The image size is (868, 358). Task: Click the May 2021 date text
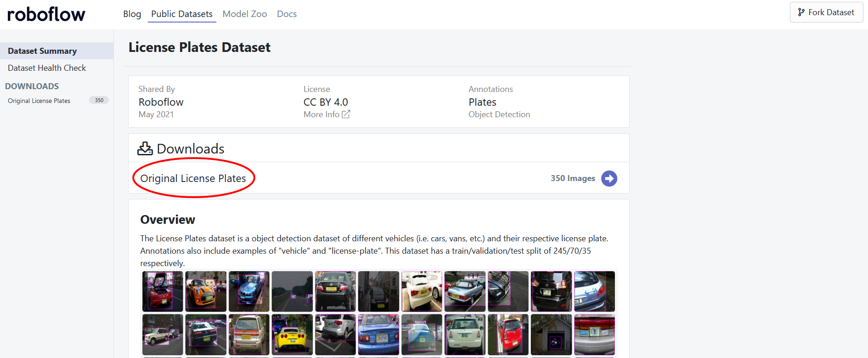point(156,114)
